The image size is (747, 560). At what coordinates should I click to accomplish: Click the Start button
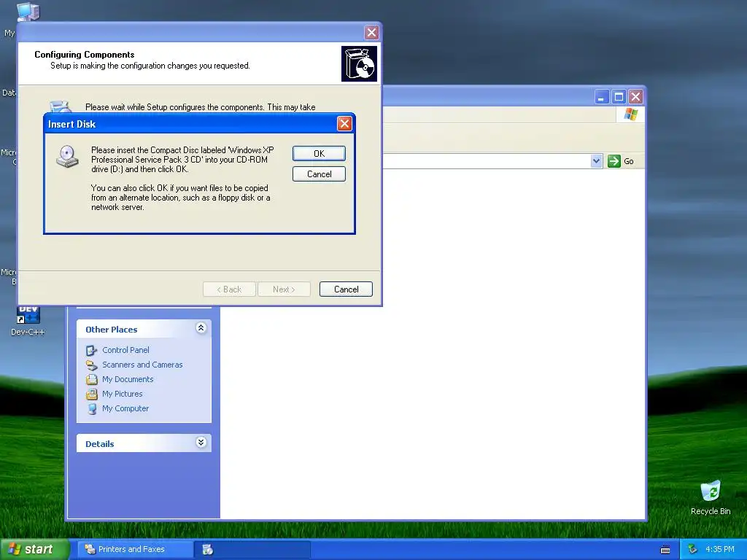pos(34,550)
